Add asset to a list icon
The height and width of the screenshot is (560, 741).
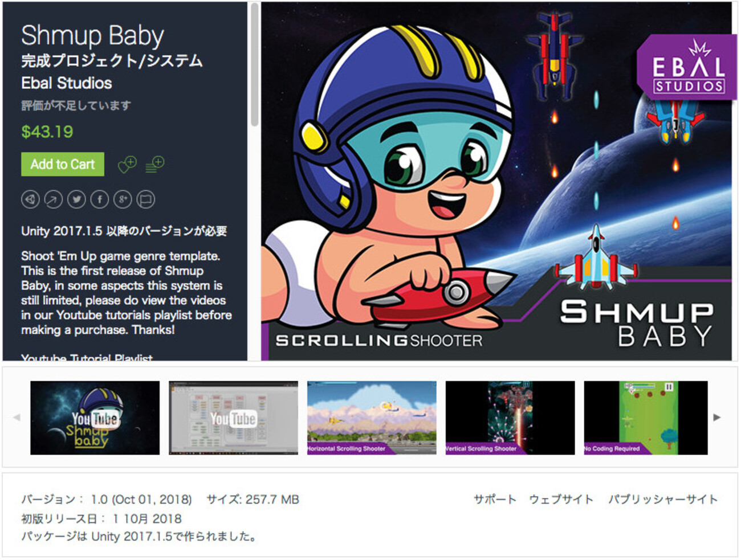[x=154, y=165]
